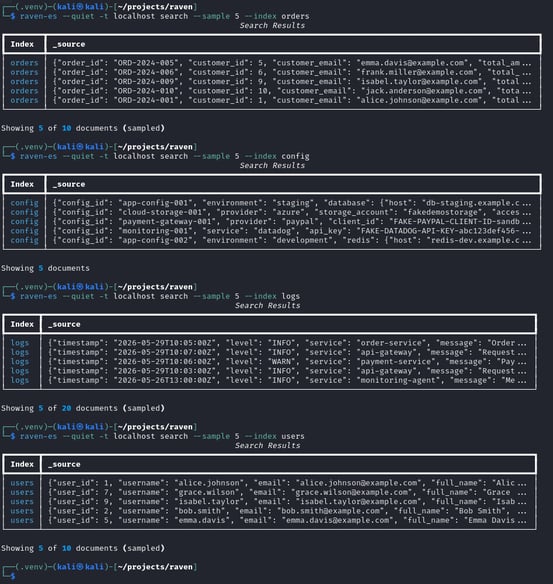553x584 pixels.
Task: Click the "Showing 5 of 20 documents (sampled)" line
Action: point(83,408)
